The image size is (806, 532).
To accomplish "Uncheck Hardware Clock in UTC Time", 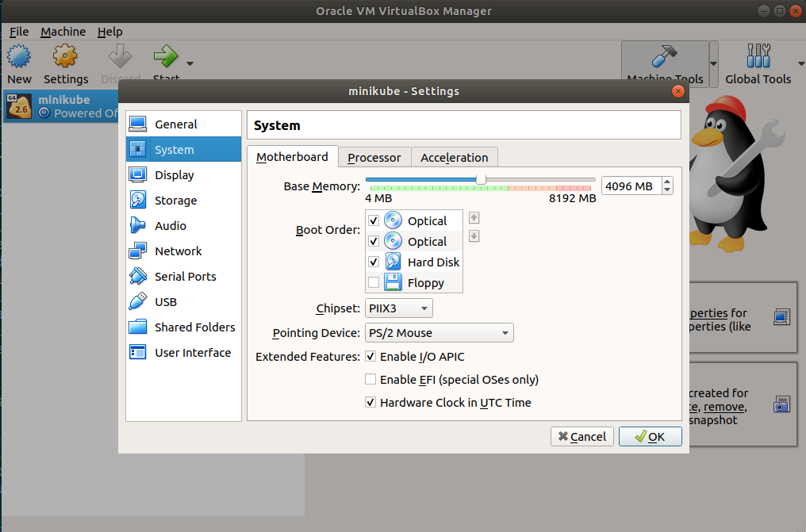I will coord(370,402).
